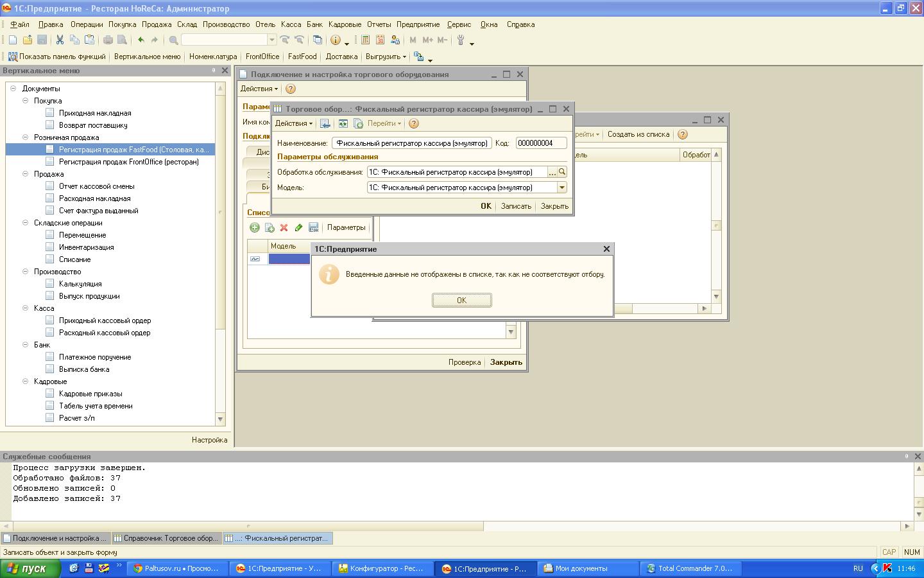Click Создать из списка button
The image size is (924, 578).
(638, 134)
